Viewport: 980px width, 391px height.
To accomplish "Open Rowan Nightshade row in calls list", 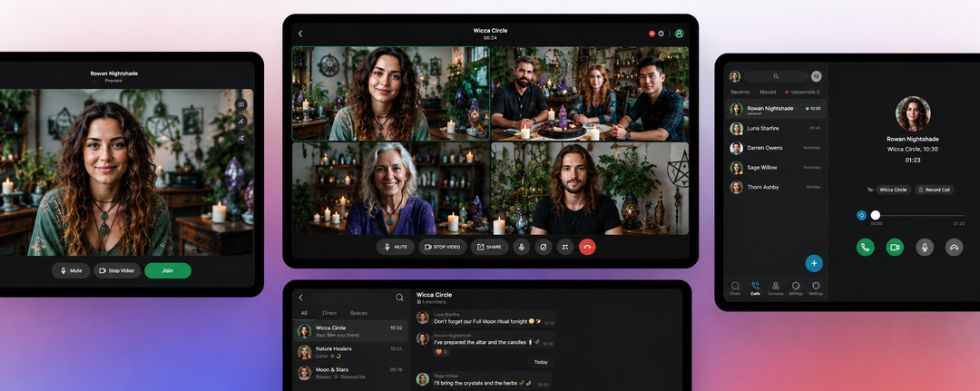I will pyautogui.click(x=775, y=109).
